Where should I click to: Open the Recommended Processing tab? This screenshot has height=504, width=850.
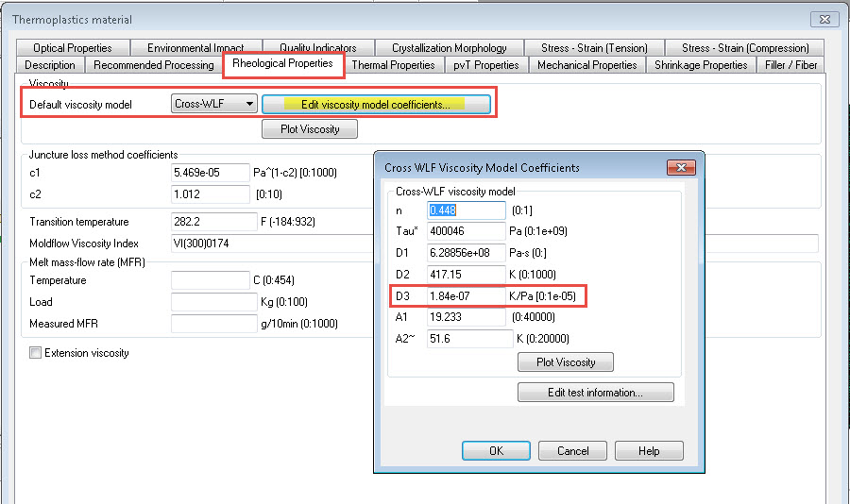153,65
